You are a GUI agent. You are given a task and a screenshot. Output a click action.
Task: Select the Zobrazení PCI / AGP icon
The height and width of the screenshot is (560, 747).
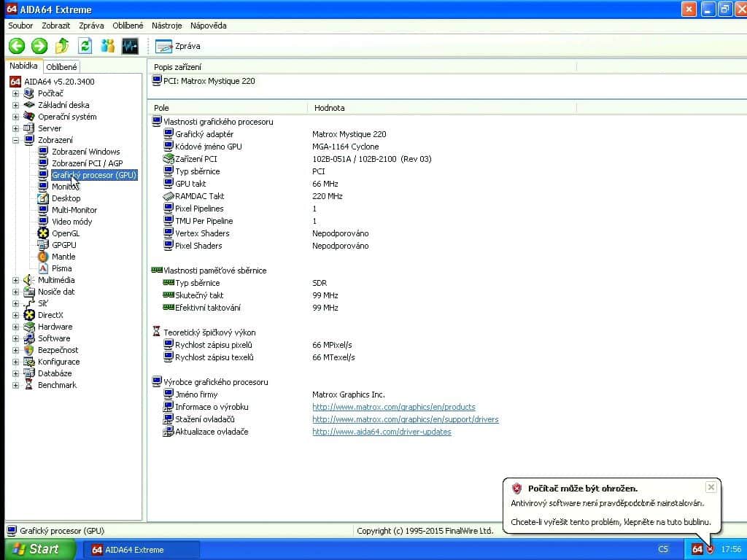point(43,163)
